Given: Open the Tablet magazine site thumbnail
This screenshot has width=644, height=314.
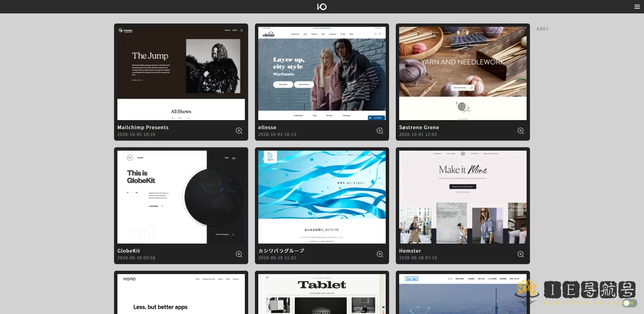Looking at the screenshot, I should [322, 294].
